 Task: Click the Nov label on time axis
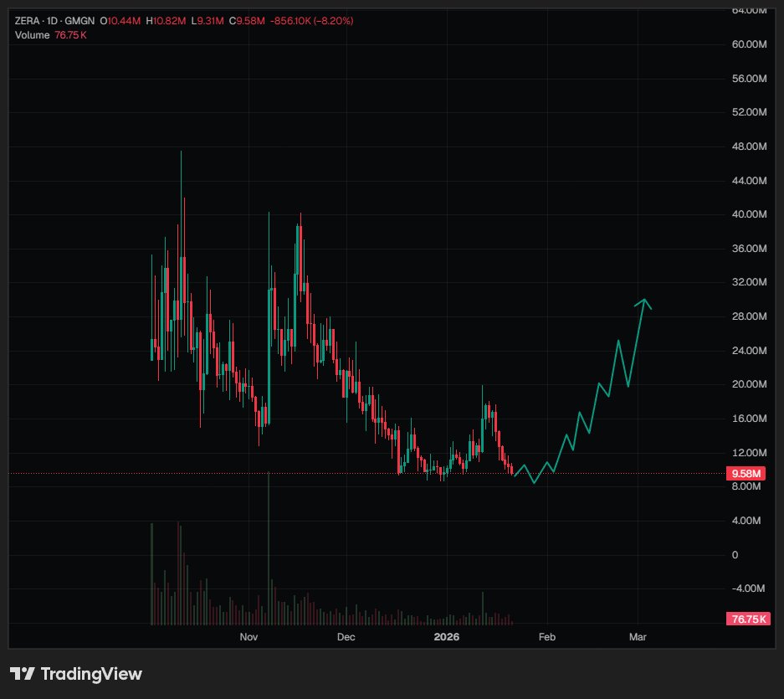(x=249, y=637)
